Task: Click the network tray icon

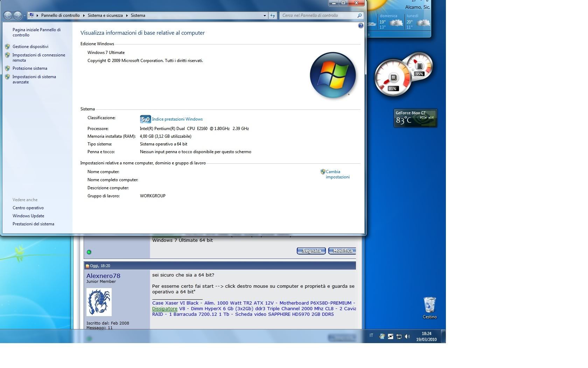Action: click(399, 336)
